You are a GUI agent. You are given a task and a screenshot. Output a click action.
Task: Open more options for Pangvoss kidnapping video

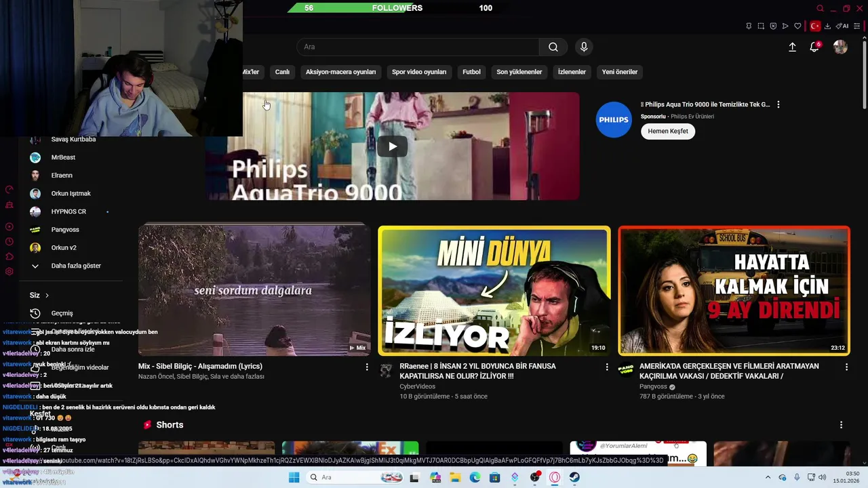846,367
